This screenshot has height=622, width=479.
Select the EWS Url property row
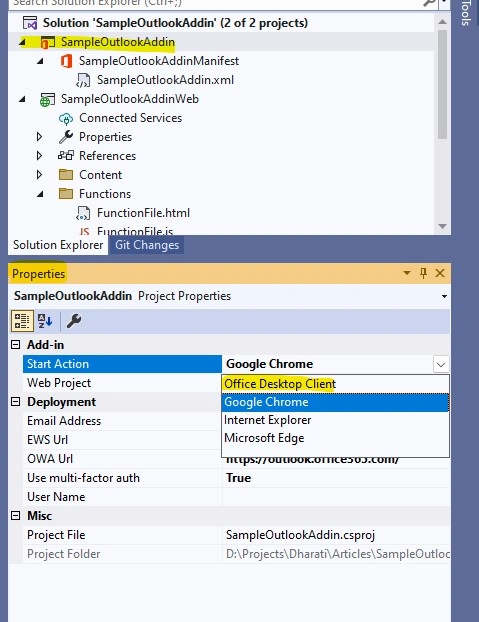(122, 440)
